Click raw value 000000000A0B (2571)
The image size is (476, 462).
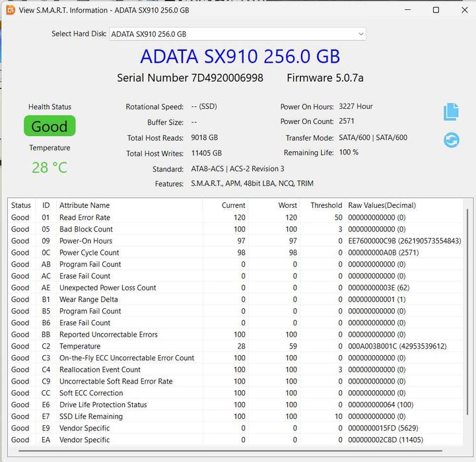pyautogui.click(x=383, y=253)
